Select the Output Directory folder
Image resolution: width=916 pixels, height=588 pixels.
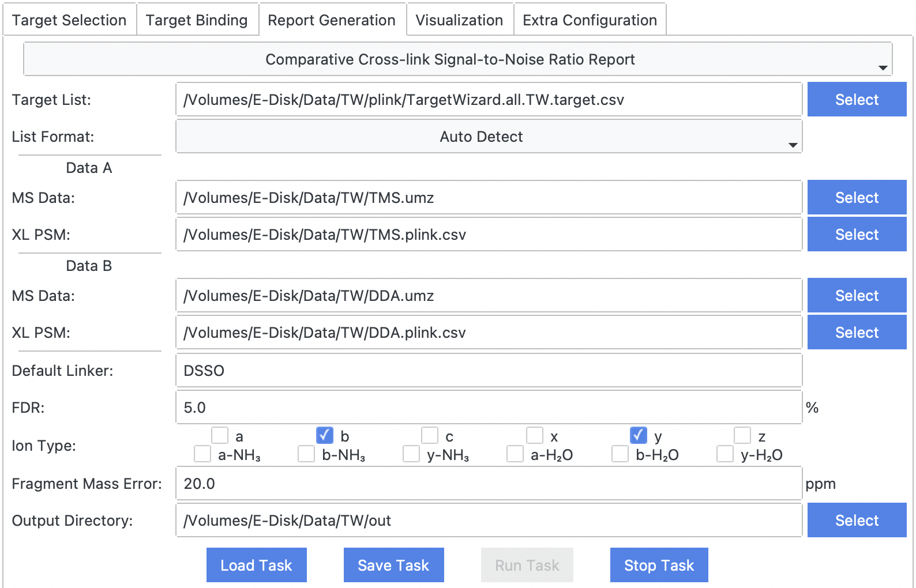coord(857,521)
